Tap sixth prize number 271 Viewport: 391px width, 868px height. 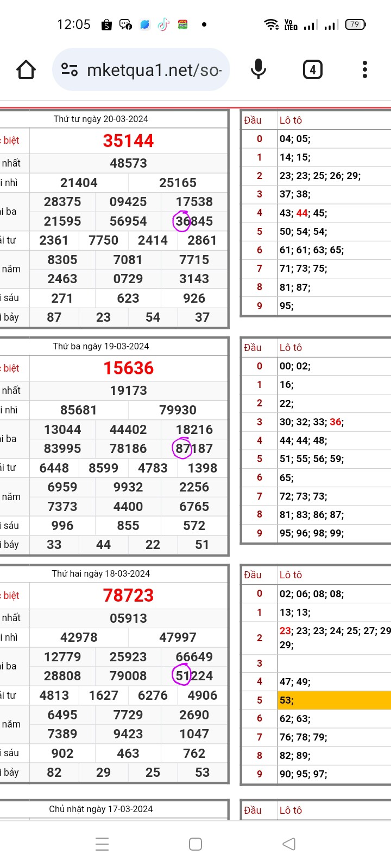pyautogui.click(x=62, y=298)
